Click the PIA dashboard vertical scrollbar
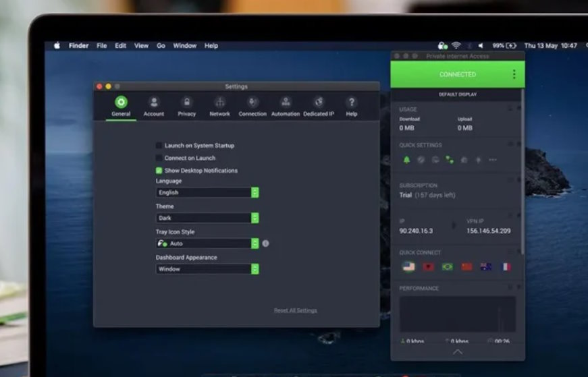 click(x=522, y=171)
